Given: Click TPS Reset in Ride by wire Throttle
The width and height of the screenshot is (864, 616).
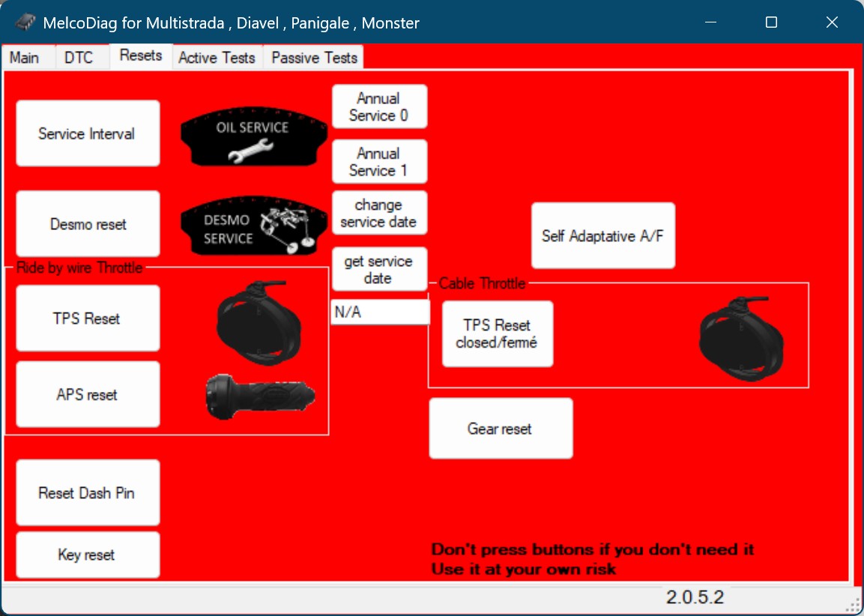Looking at the screenshot, I should pyautogui.click(x=88, y=318).
